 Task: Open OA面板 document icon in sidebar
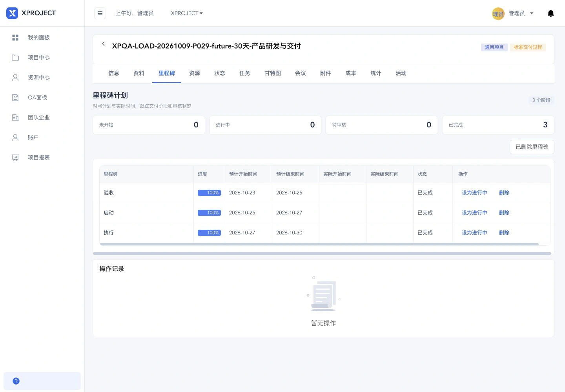[x=15, y=98]
